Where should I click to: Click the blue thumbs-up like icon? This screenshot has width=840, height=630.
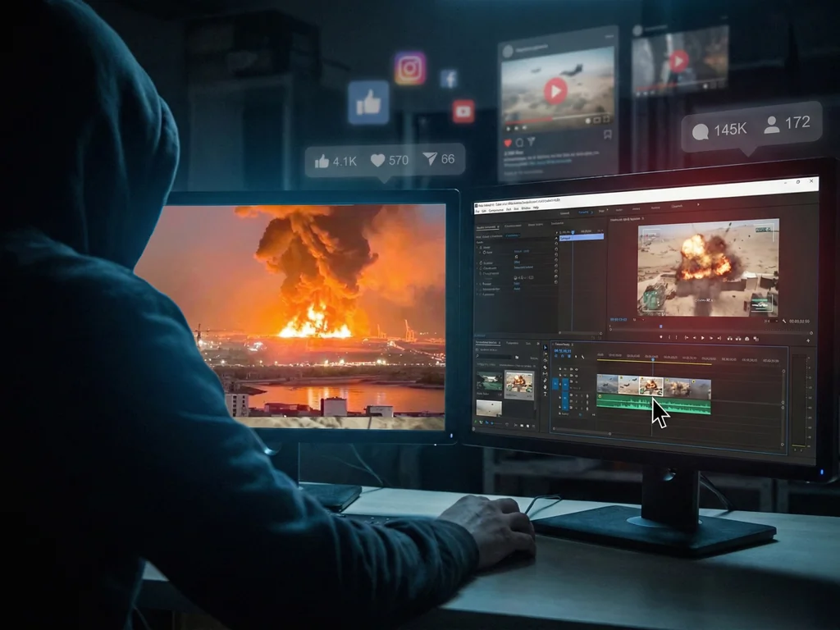coord(368,102)
